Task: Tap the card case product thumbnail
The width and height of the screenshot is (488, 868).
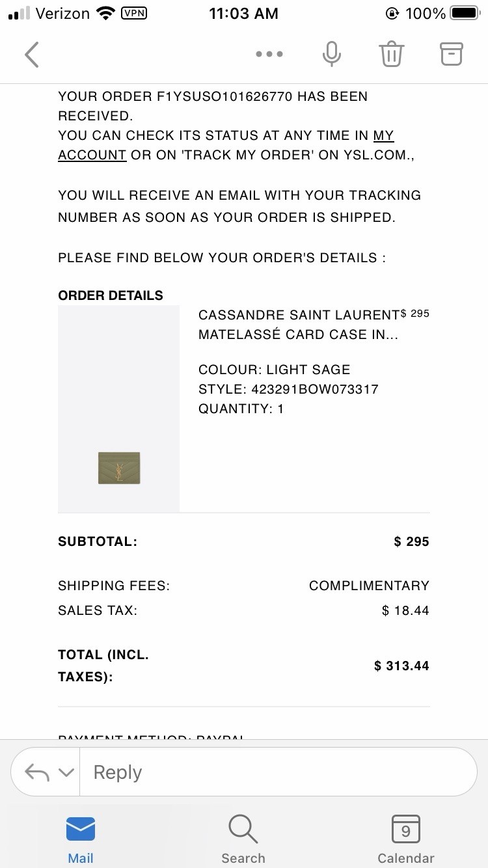Action: tap(119, 468)
